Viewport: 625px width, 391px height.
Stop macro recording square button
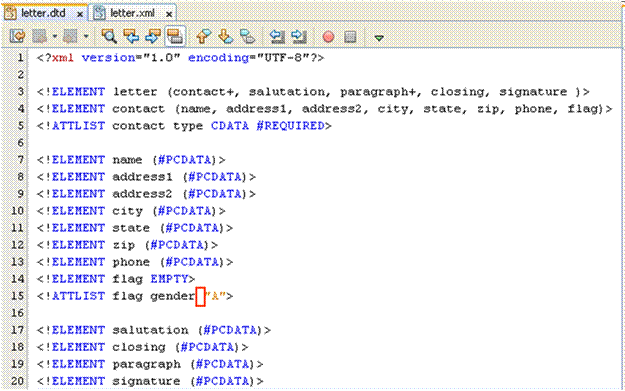[x=350, y=37]
